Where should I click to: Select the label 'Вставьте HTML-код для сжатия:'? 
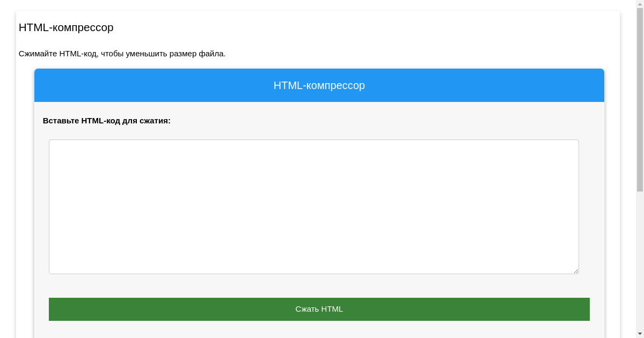point(107,121)
